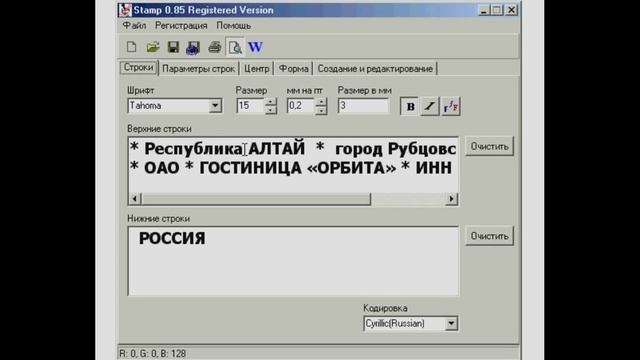Switch to the Центр tab

click(x=257, y=69)
